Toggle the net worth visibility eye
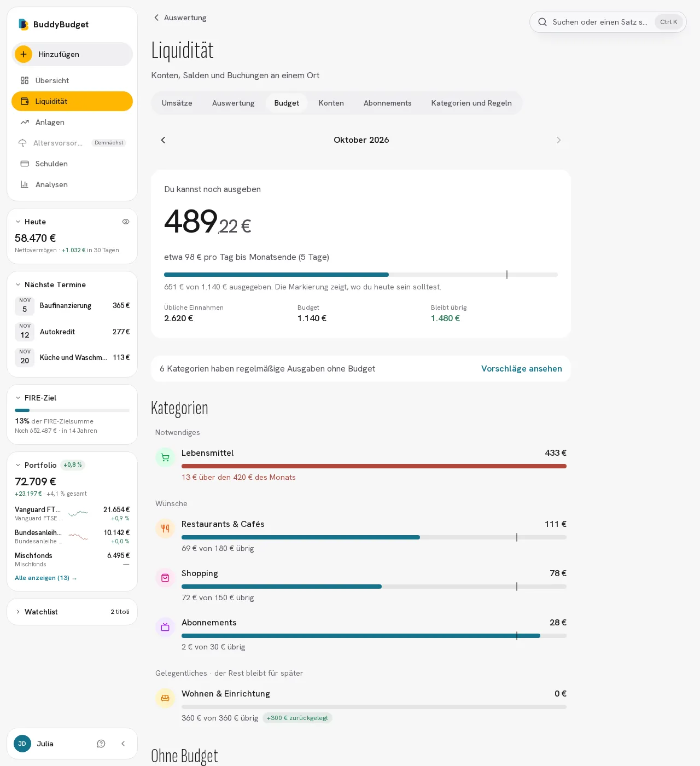This screenshot has height=766, width=700. 126,222
